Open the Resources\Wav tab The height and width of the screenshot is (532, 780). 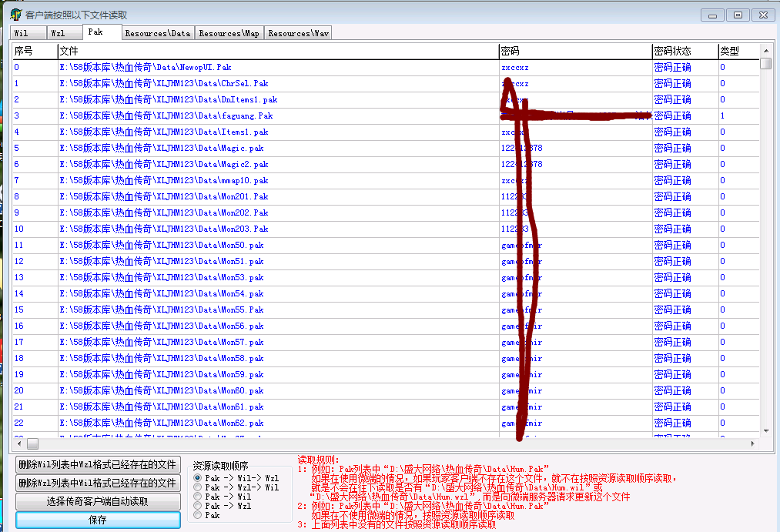(298, 33)
